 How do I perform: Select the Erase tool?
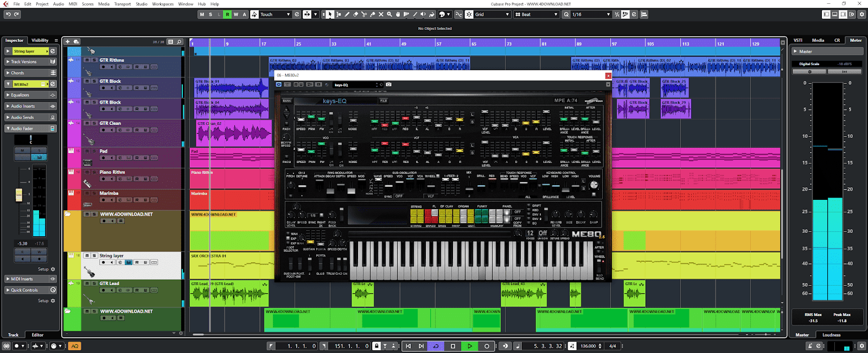coord(355,14)
